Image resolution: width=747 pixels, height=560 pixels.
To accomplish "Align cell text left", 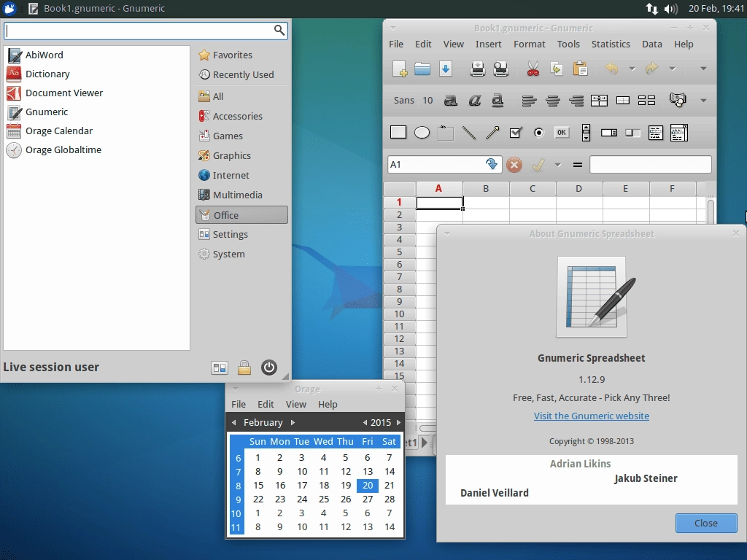I will (x=529, y=101).
